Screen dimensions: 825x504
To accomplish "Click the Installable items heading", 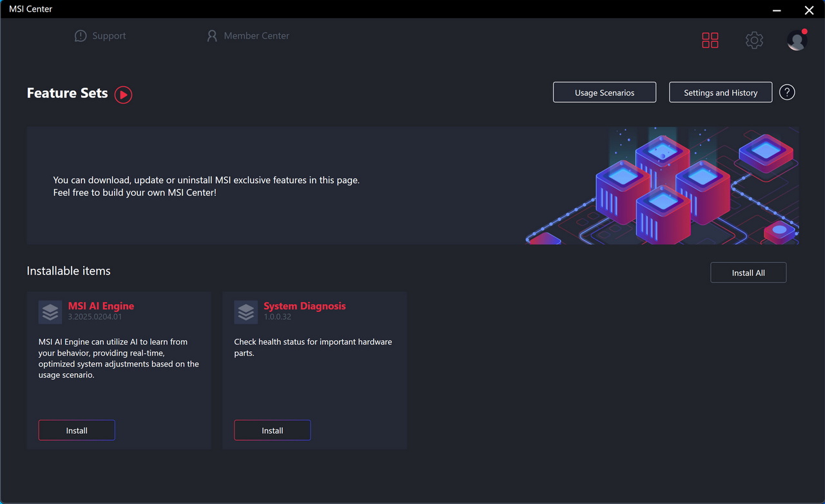I will pyautogui.click(x=68, y=271).
